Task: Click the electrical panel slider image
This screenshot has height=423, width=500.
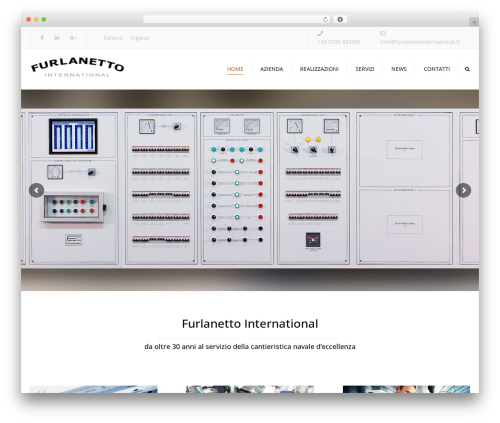Action: pyautogui.click(x=250, y=190)
